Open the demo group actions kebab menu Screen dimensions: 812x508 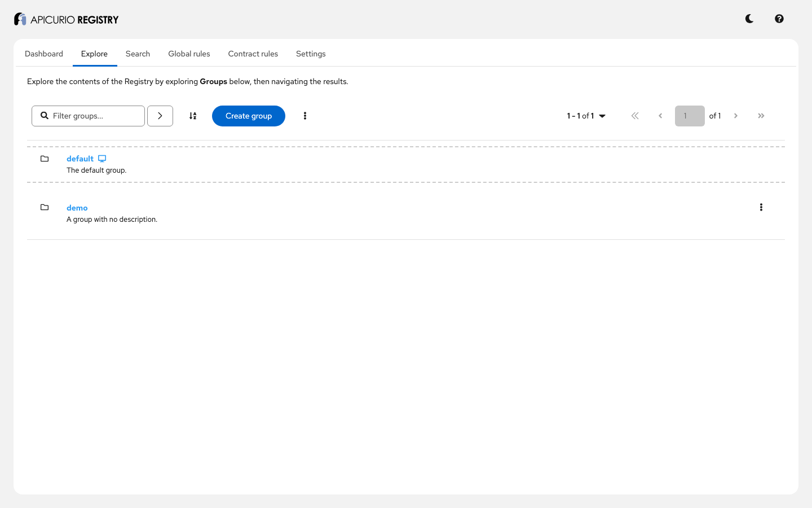(761, 207)
